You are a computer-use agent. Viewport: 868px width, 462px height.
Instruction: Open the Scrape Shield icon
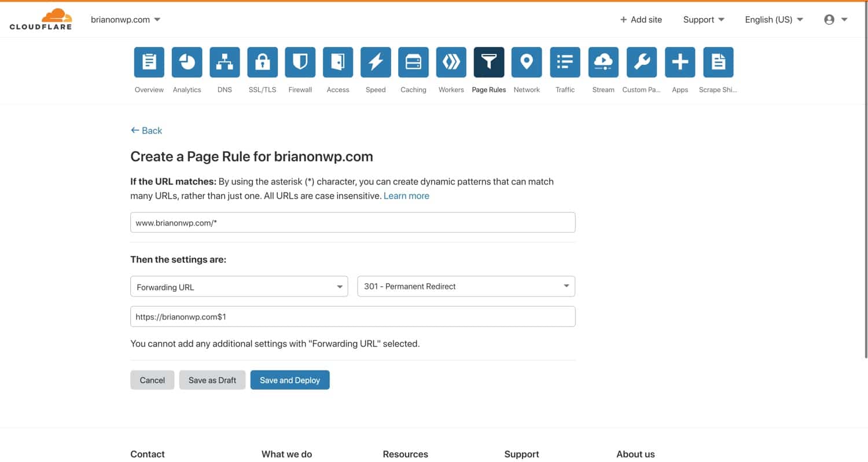click(x=718, y=62)
